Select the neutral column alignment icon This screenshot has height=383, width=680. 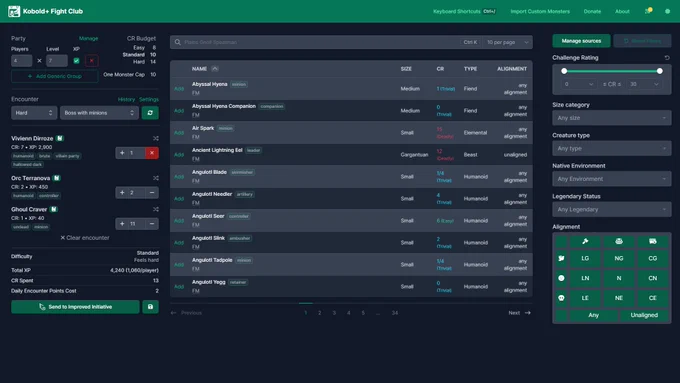click(x=619, y=241)
